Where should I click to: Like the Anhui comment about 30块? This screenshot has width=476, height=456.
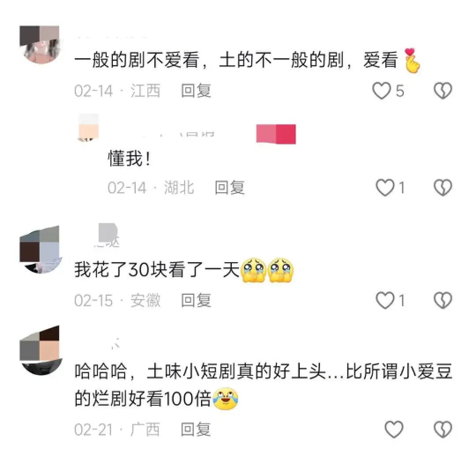[x=385, y=300]
